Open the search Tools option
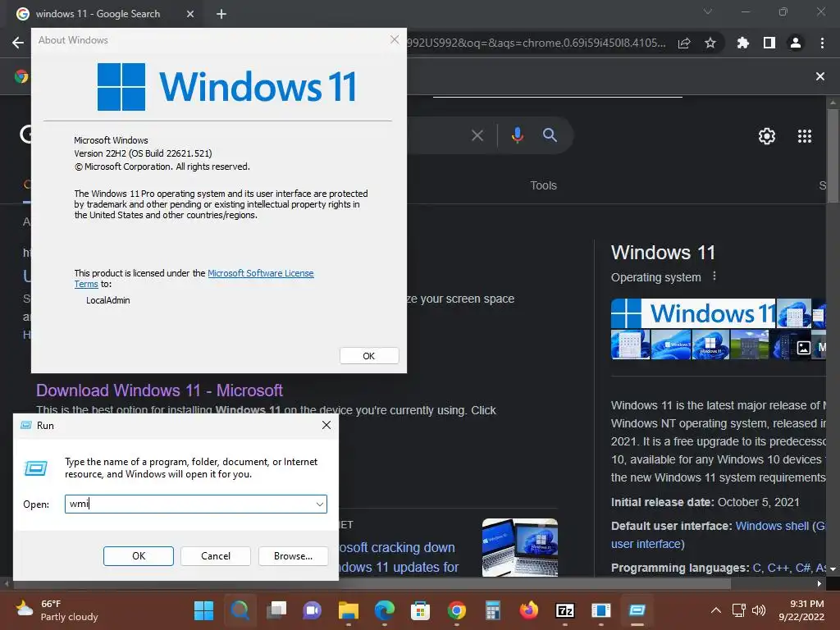The width and height of the screenshot is (840, 630). [x=543, y=185]
